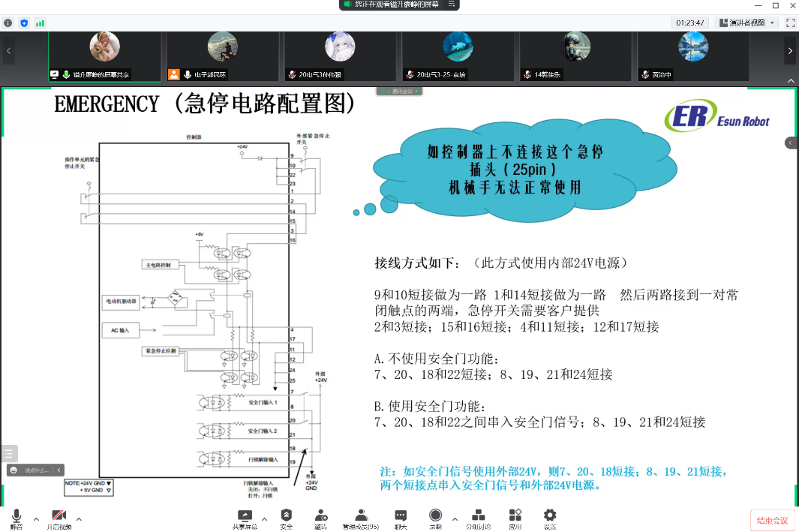The width and height of the screenshot is (799, 532).
Task: Collapse the floating chat input bar
Action: point(59,470)
